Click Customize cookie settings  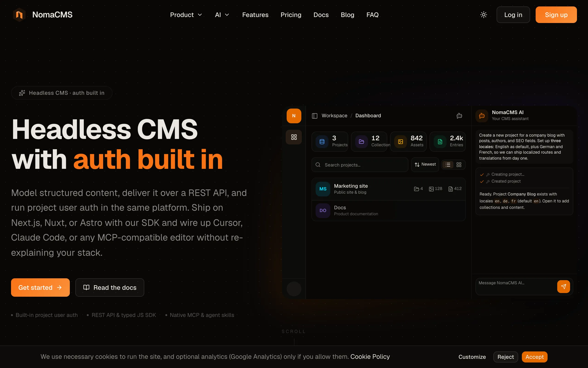coord(472,357)
